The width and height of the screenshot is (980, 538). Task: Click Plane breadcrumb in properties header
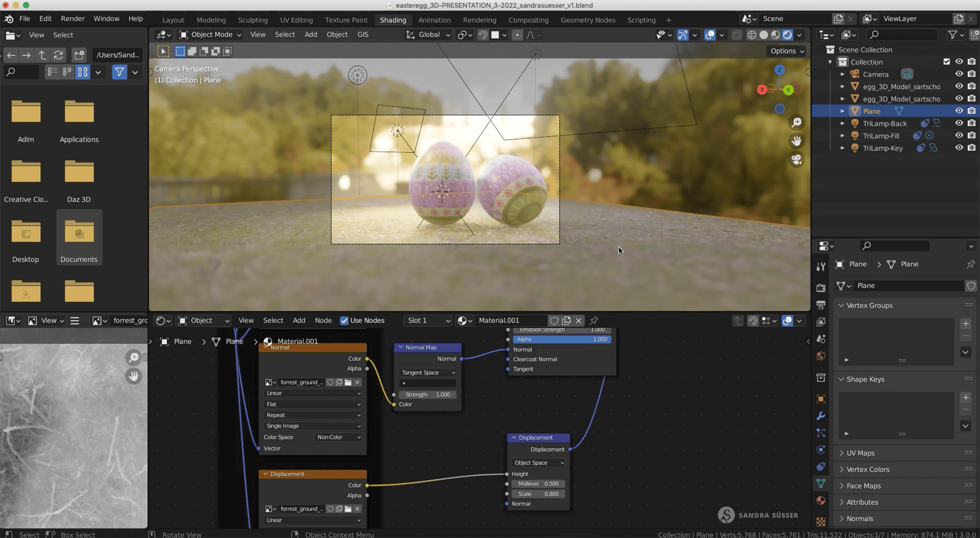point(858,264)
